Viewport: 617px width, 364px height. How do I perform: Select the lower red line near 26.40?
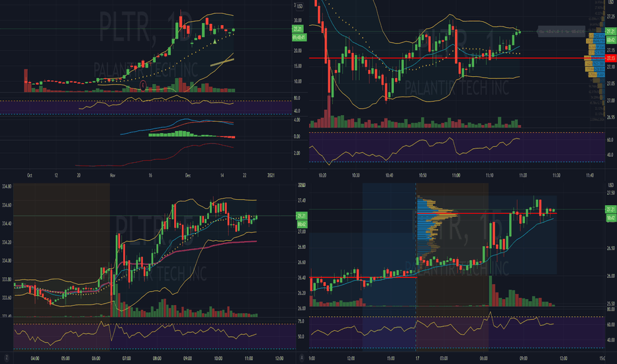[363, 277]
